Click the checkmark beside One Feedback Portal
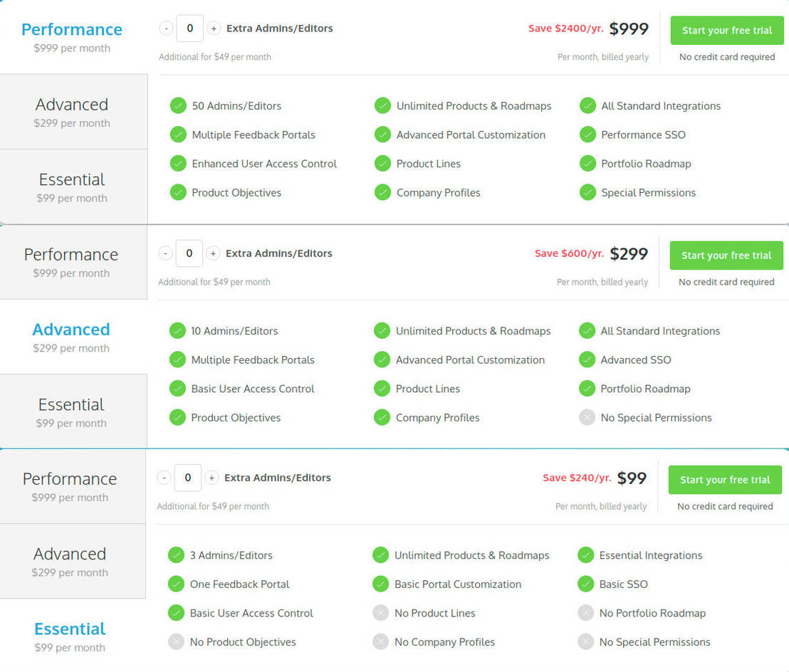Image resolution: width=789 pixels, height=672 pixels. coord(176,584)
